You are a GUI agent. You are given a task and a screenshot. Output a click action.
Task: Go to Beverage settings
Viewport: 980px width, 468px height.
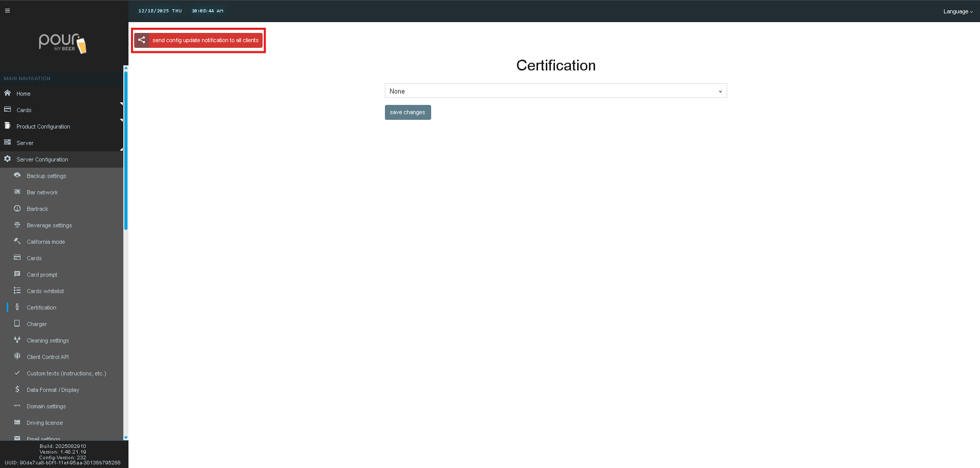(x=49, y=225)
